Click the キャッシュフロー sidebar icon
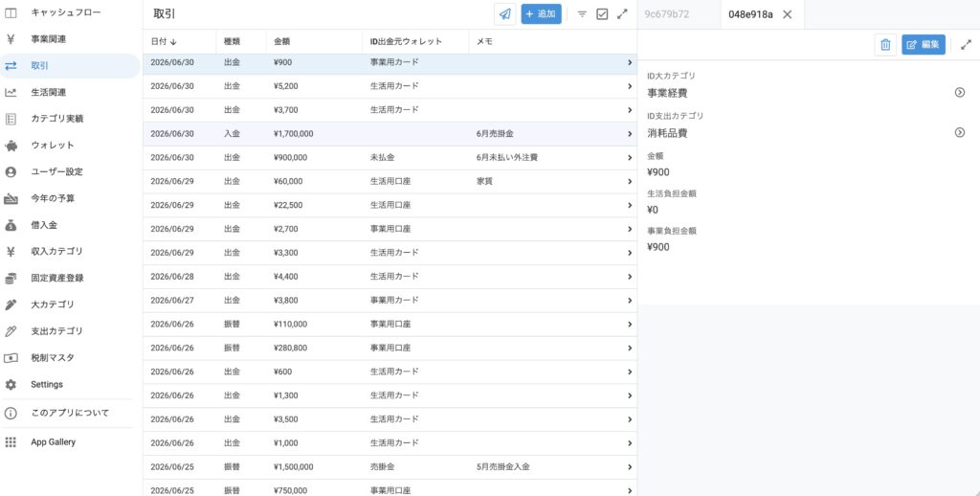Viewport: 980px width, 496px height. pos(11,12)
